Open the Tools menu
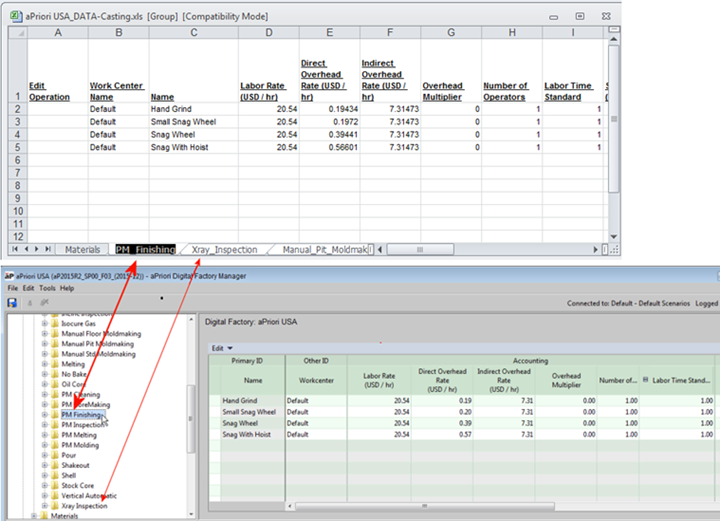The width and height of the screenshot is (720, 521). (x=47, y=288)
